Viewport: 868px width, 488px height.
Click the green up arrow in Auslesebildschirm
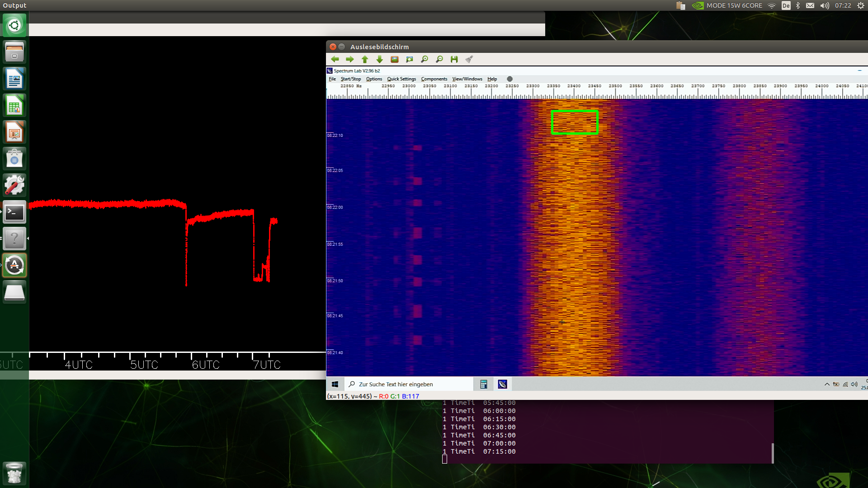(365, 59)
